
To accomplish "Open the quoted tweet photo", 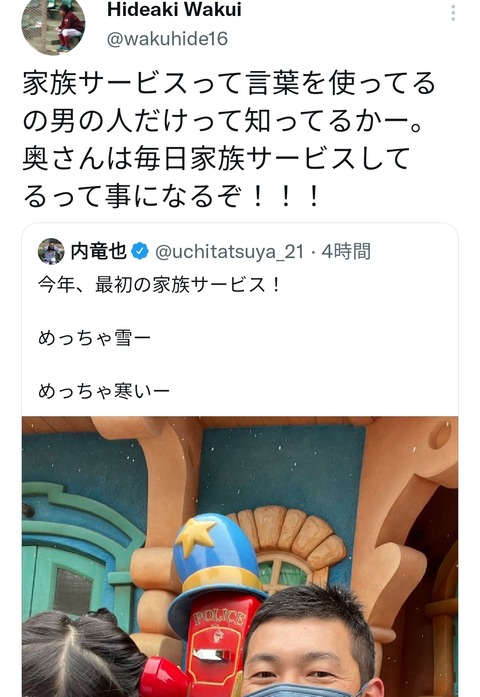I will (240, 557).
